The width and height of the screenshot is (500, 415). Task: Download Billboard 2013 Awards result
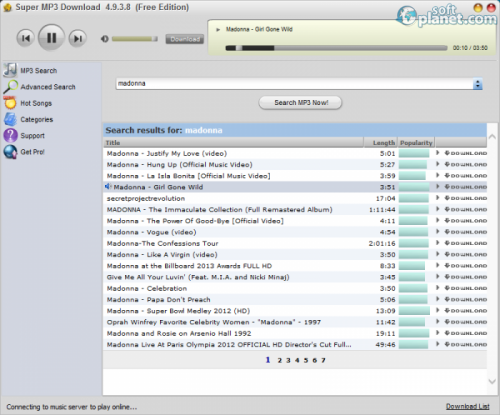[466, 266]
